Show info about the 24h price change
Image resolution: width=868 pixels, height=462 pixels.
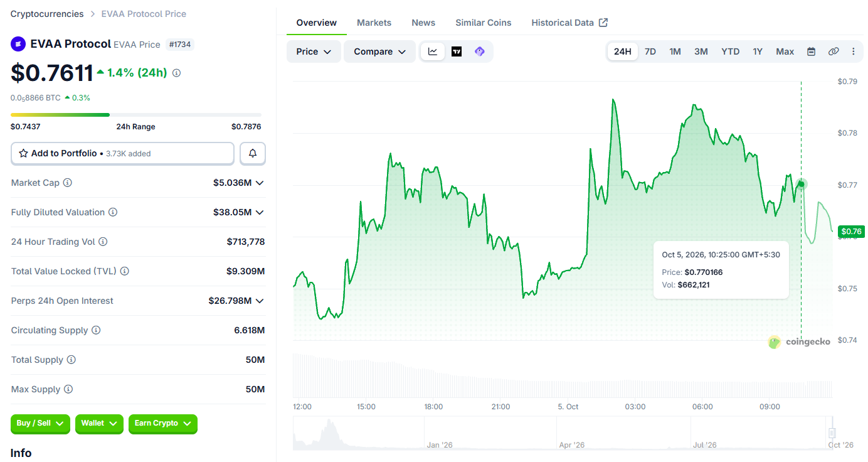pos(177,73)
